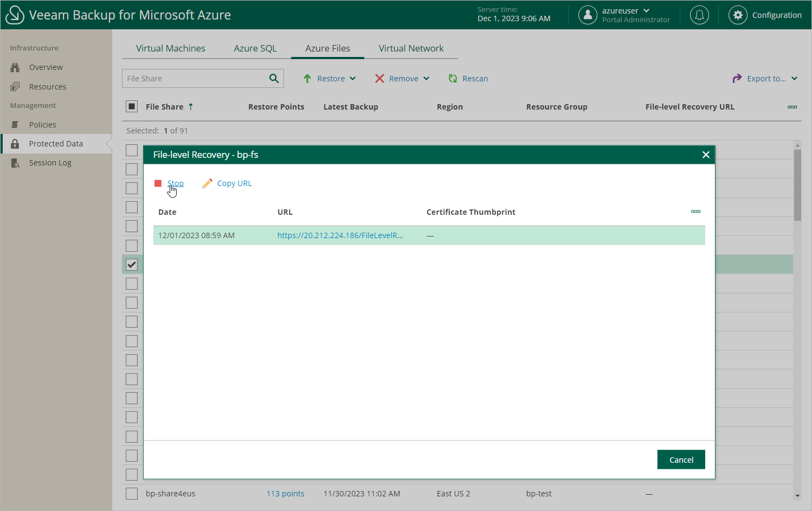The width and height of the screenshot is (812, 511).
Task: Click the bp-share4eus file share name
Action: (x=171, y=494)
